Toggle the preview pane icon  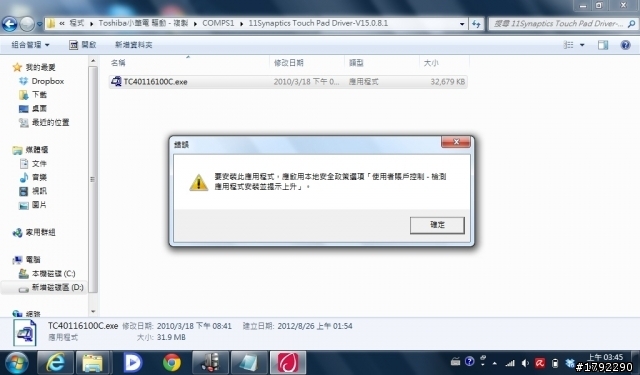(603, 45)
